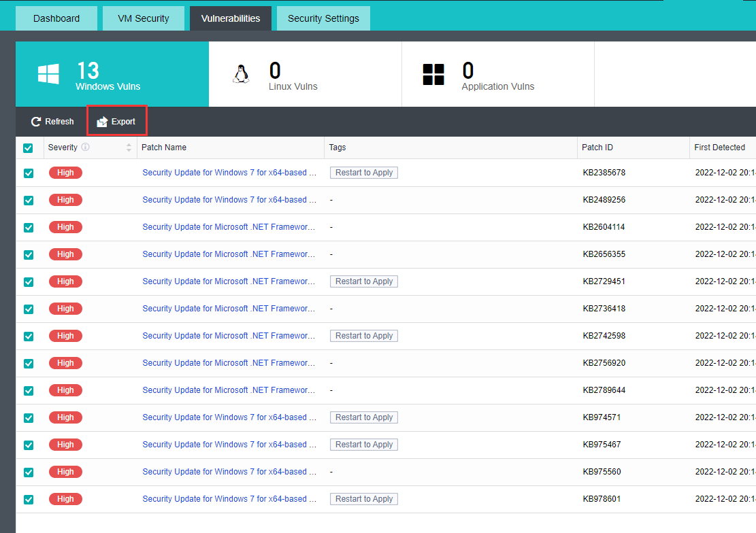
Task: Deselect the KB978601 row checkbox
Action: 29,499
